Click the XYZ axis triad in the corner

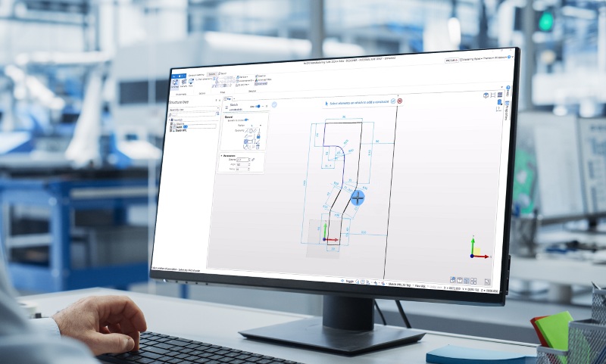(x=475, y=250)
